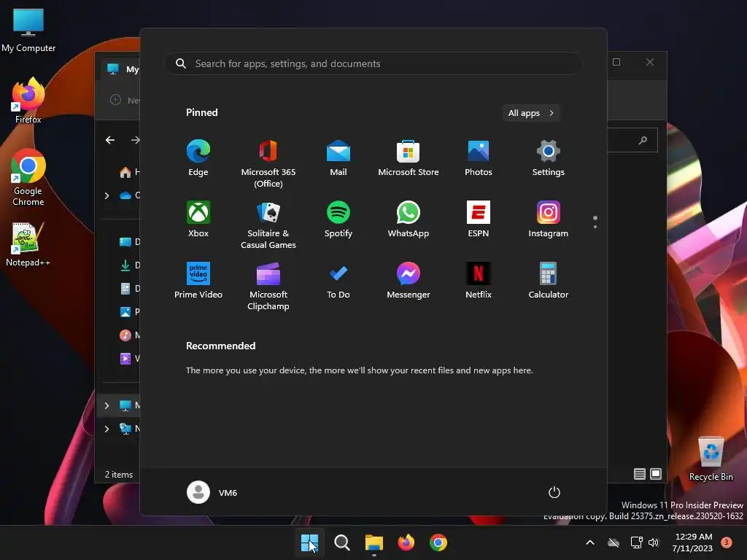Show hidden system tray icons
The height and width of the screenshot is (560, 747).
[589, 542]
